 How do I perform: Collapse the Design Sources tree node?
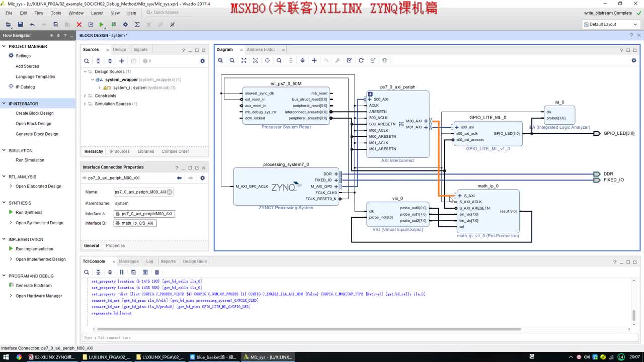85,71
